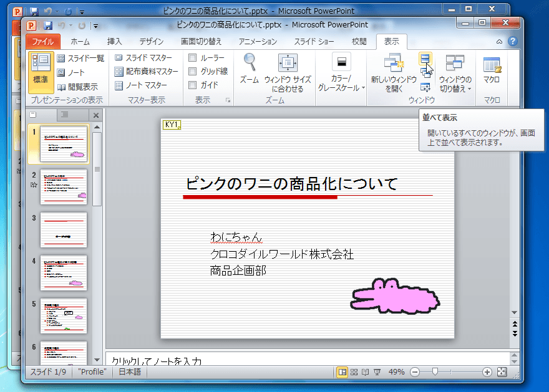Open ノート マスター notes master

pyautogui.click(x=141, y=85)
